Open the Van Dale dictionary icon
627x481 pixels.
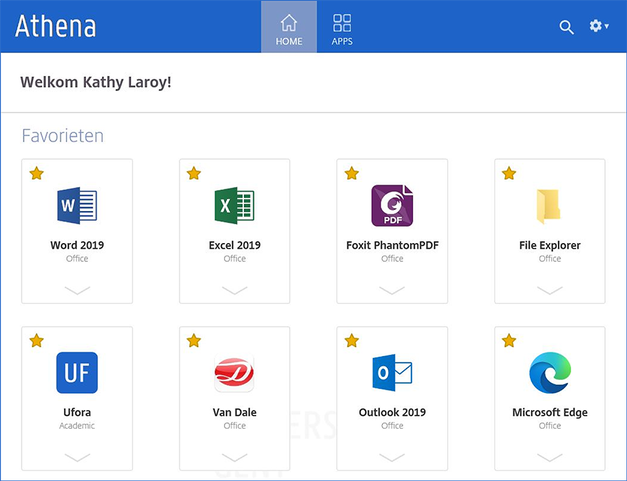pos(234,373)
